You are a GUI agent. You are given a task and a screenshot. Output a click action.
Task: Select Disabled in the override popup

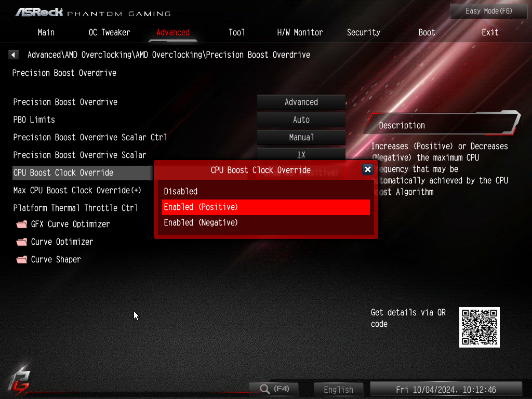click(x=265, y=191)
